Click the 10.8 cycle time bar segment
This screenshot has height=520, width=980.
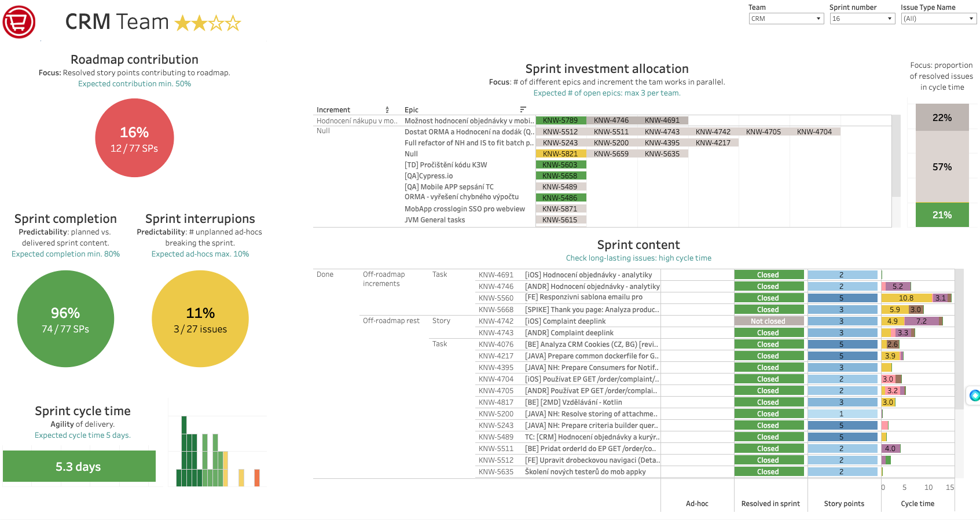click(x=906, y=298)
